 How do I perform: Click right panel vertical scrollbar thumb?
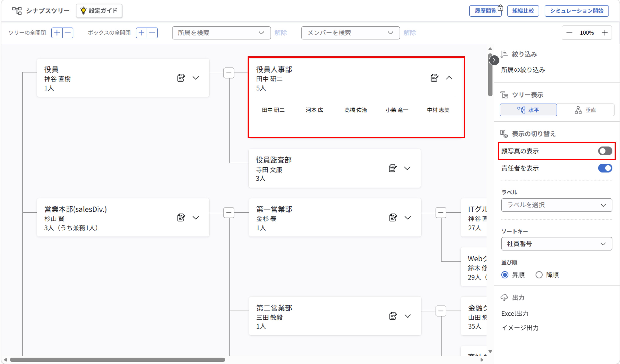click(x=490, y=75)
